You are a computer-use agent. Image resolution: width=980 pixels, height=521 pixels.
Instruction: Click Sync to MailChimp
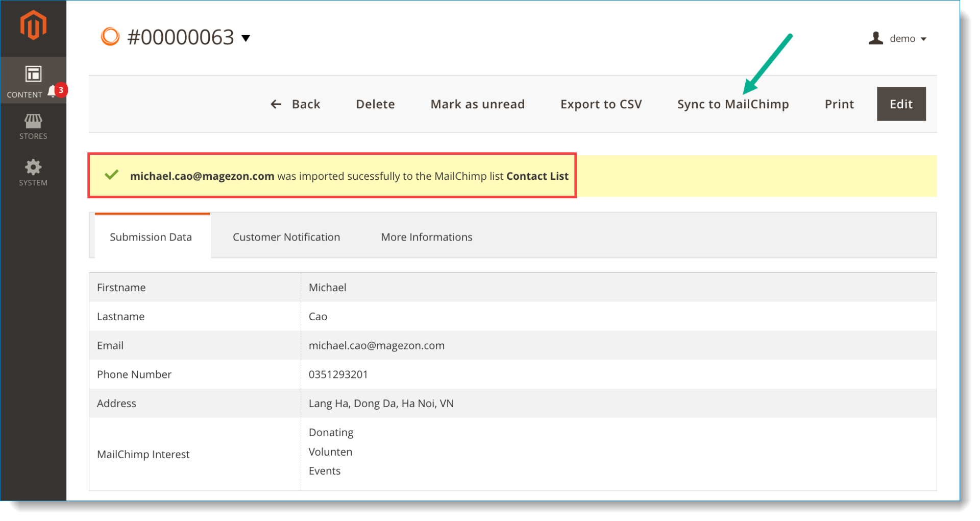pos(733,104)
